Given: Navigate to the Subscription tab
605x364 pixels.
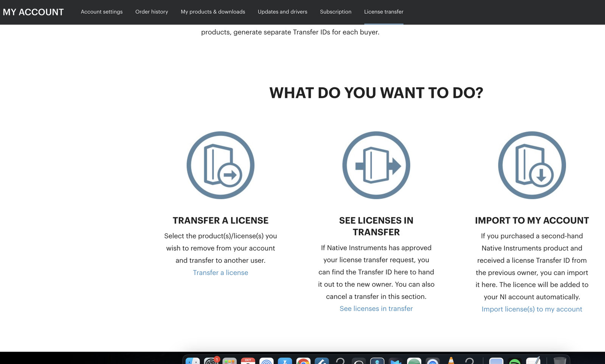Looking at the screenshot, I should pos(335,12).
